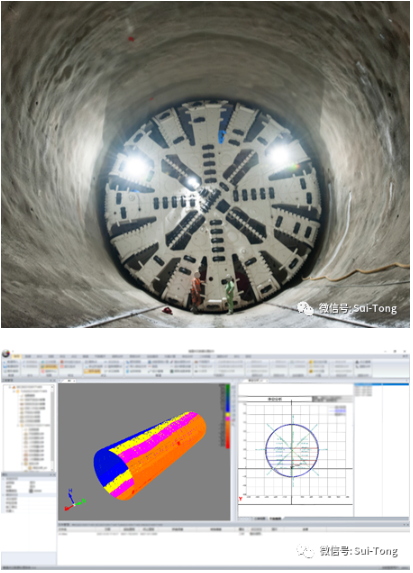This screenshot has width=413, height=573.
Task: Switch to the rightmost bottom tab of chart panel
Action: click(275, 519)
